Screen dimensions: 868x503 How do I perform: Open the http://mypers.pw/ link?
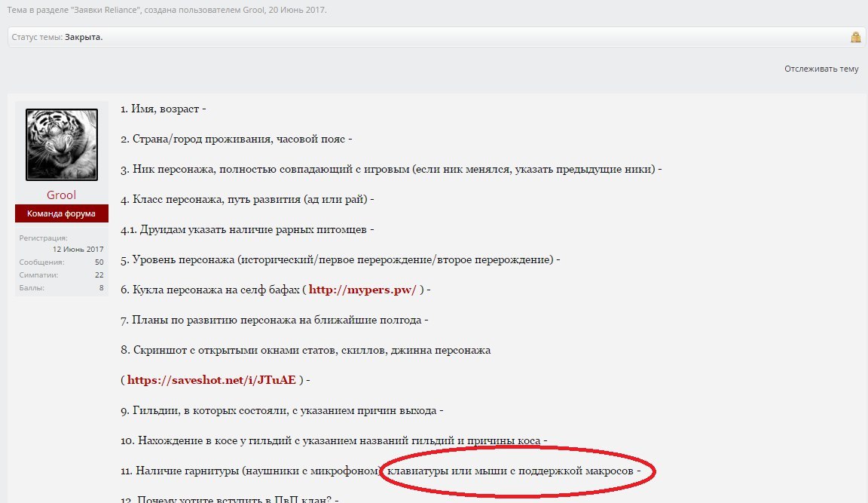click(362, 290)
